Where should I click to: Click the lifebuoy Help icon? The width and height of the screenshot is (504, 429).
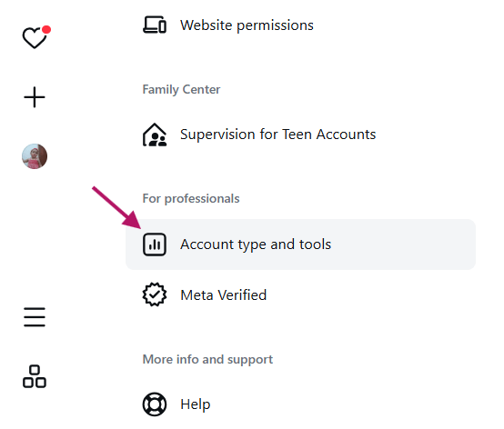click(x=155, y=404)
